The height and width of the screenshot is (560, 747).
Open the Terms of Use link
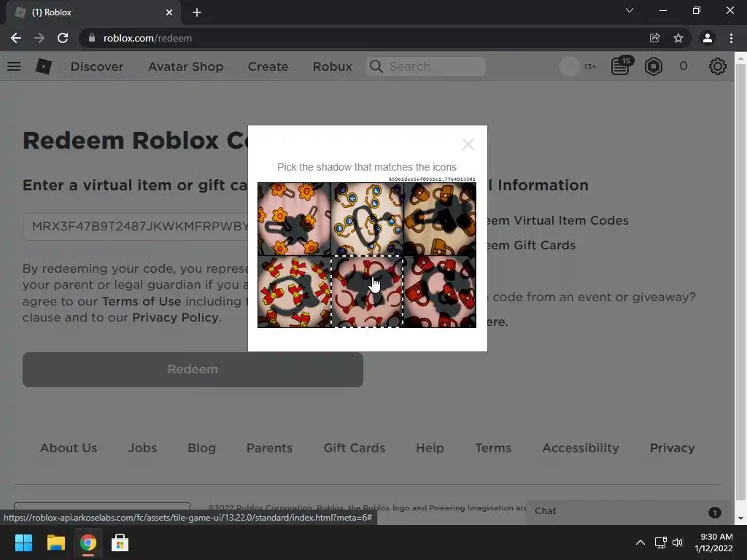142,301
